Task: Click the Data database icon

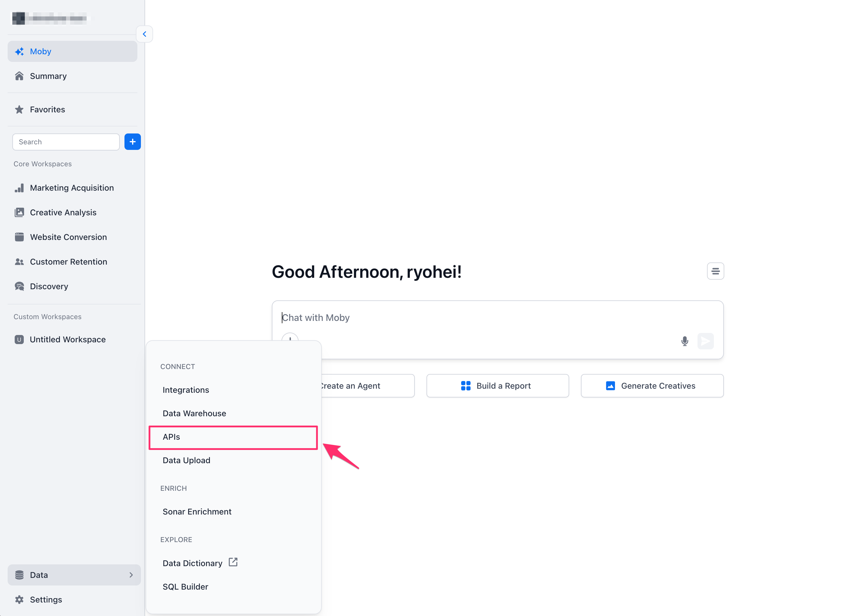Action: [19, 575]
